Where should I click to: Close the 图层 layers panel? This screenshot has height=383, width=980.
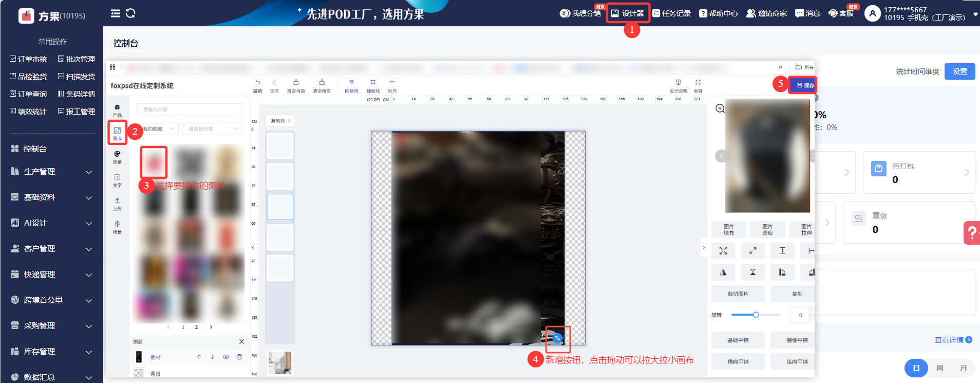coord(241,341)
